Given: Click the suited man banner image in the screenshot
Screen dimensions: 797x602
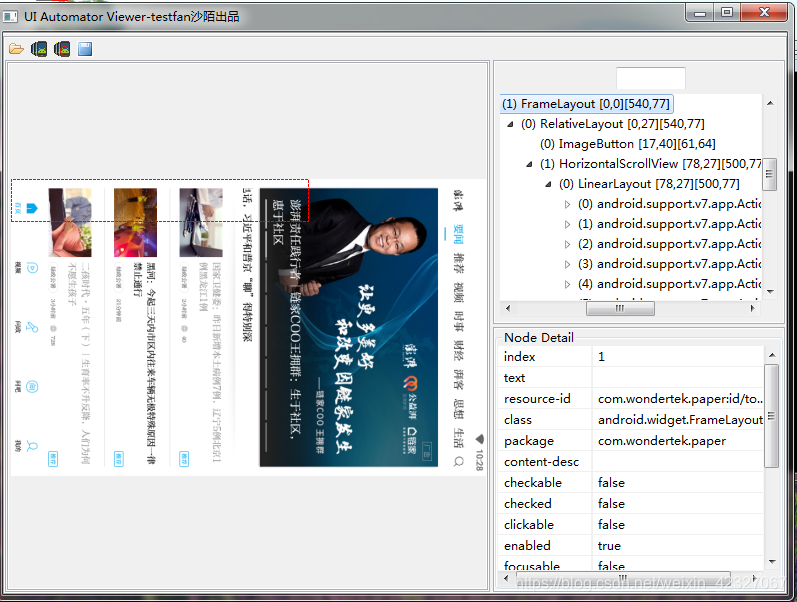Looking at the screenshot, I should pyautogui.click(x=349, y=327).
